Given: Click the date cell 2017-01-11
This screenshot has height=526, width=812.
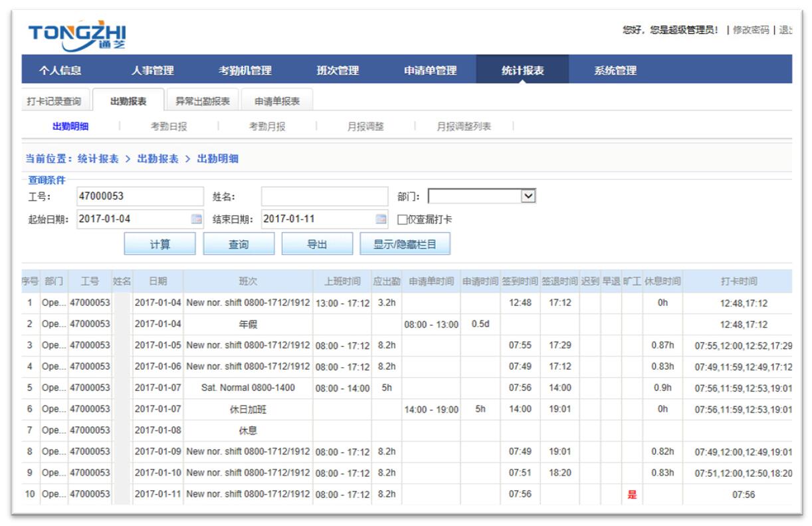Looking at the screenshot, I should point(158,495).
